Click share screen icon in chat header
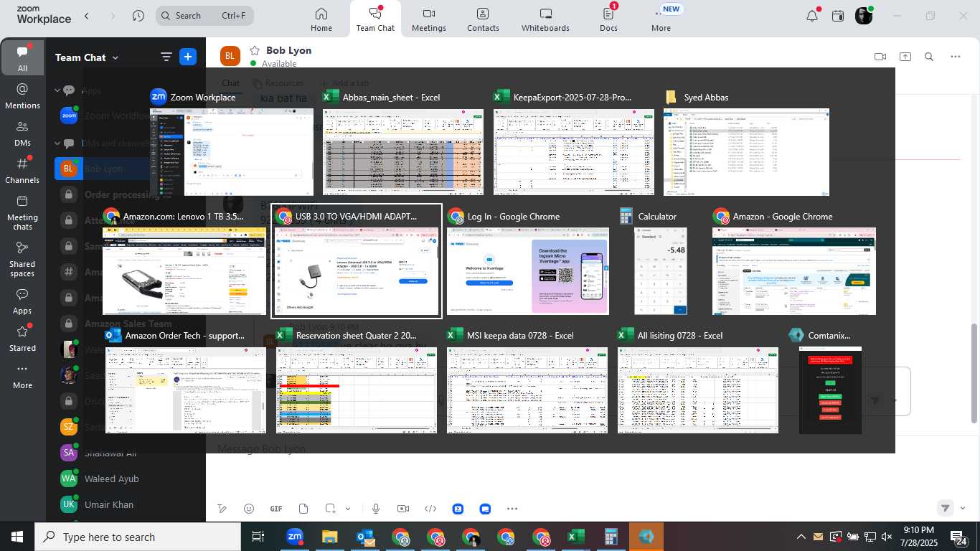The height and width of the screenshot is (551, 980). 905,57
